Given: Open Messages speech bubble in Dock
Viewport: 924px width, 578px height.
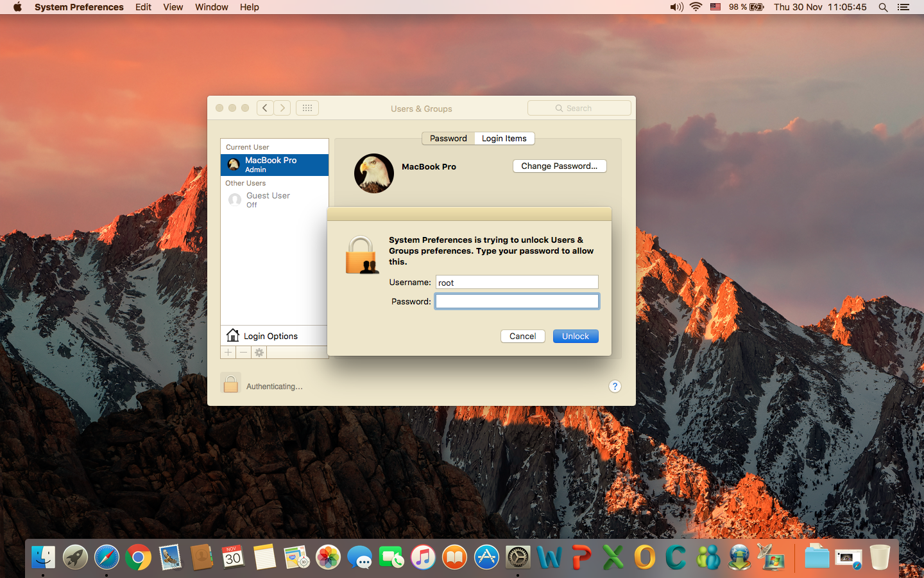Looking at the screenshot, I should click(x=360, y=557).
